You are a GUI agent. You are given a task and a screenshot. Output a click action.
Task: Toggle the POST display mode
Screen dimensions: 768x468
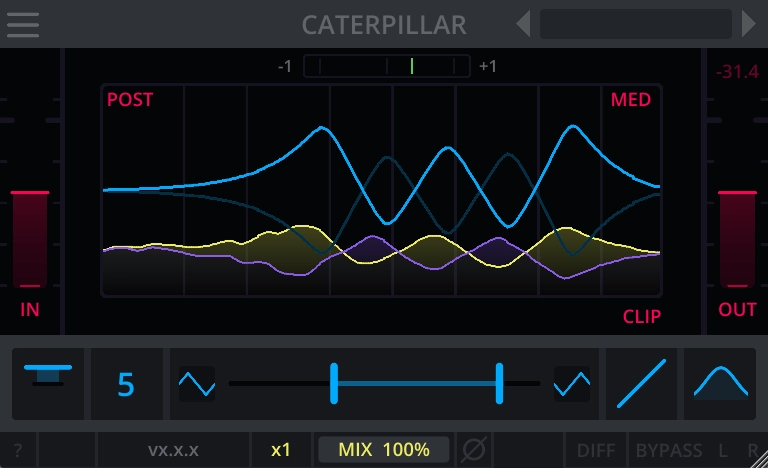click(x=130, y=99)
